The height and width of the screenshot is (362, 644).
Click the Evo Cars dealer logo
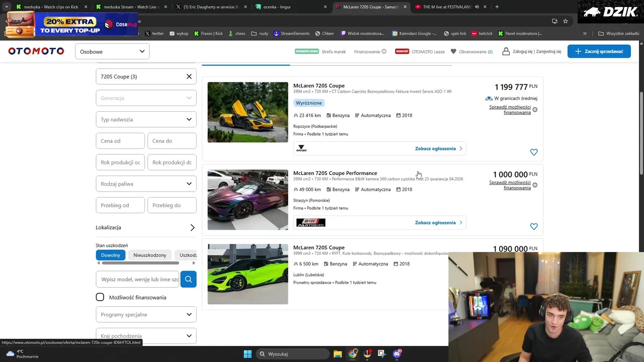click(302, 148)
